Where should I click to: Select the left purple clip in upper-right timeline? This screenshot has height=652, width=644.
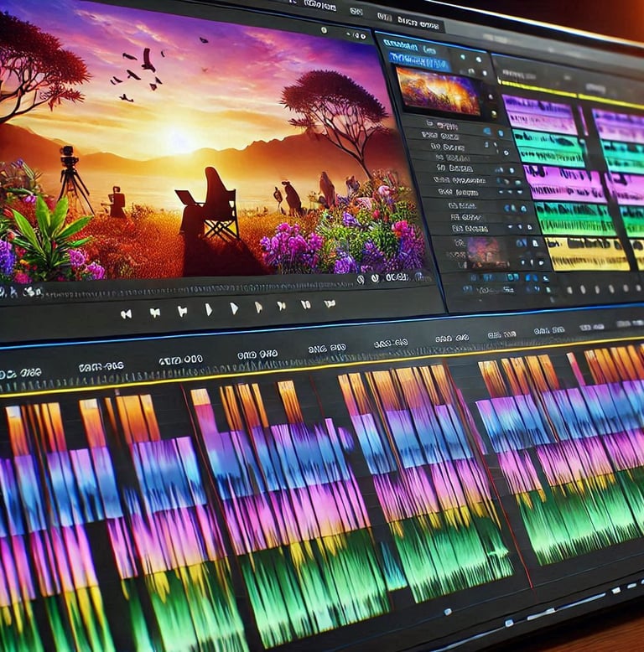pyautogui.click(x=541, y=113)
